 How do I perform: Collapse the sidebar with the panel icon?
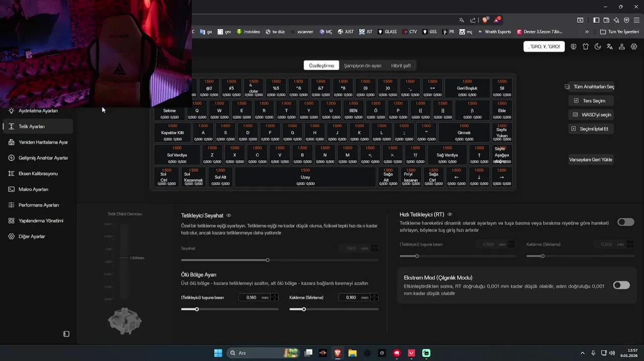[x=66, y=334]
